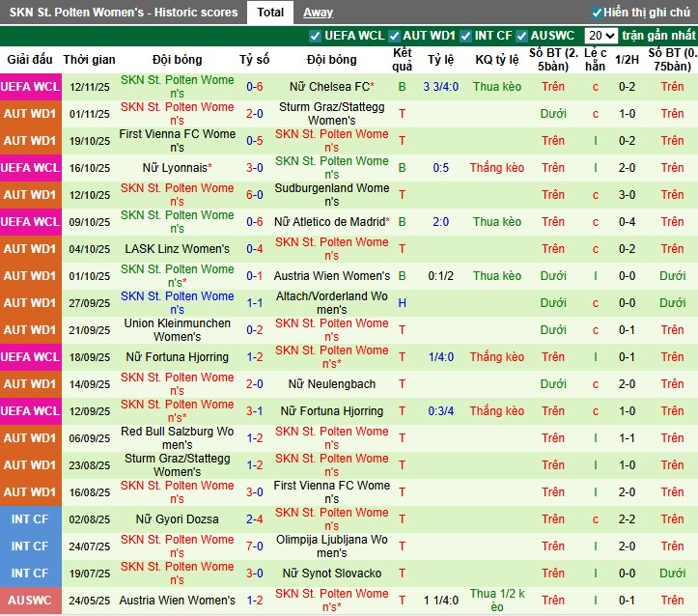Open the 1-1 score dated 27/09/25
Screen dimensions: 698x616
[x=255, y=303]
